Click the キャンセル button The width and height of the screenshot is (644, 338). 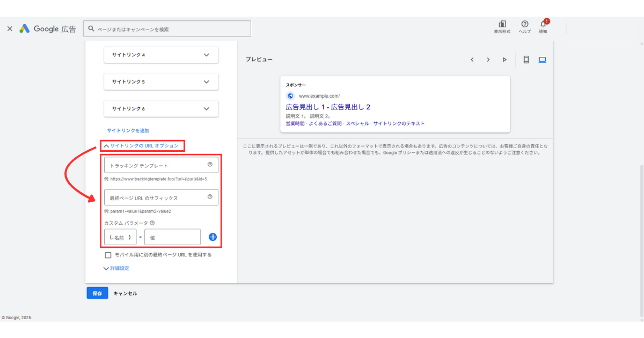[125, 293]
